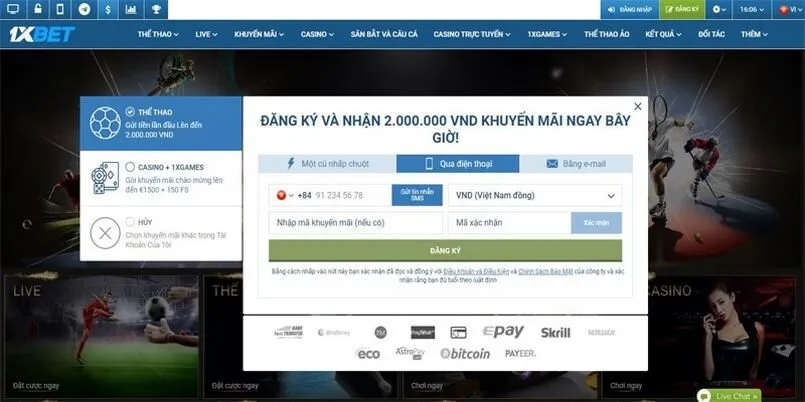805x402 pixels.
Task: Click the green Đăng Ký submit button
Action: [445, 251]
